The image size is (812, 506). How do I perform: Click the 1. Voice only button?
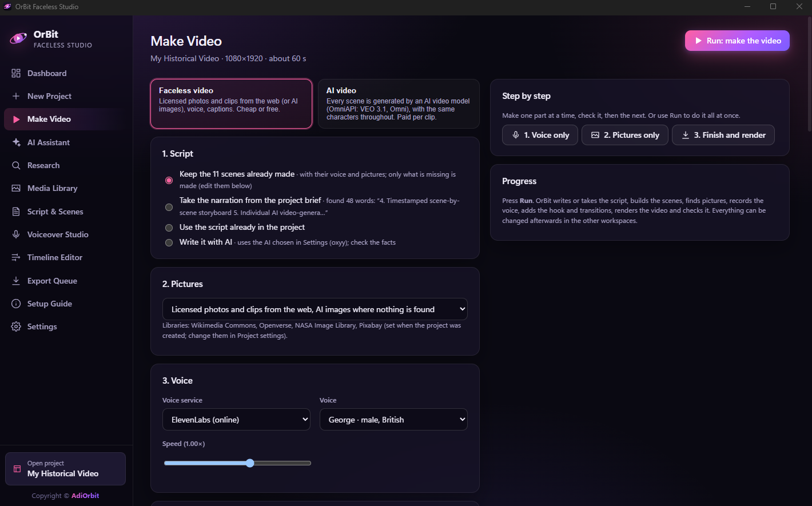pos(540,135)
